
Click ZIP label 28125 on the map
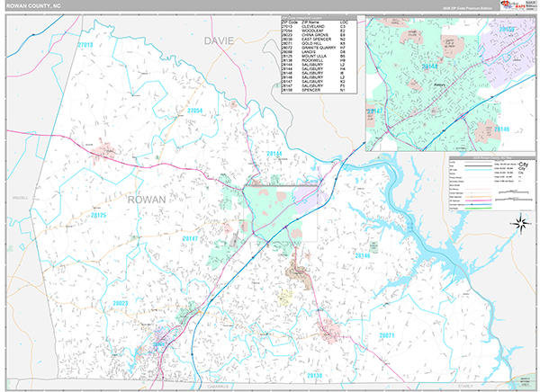[x=98, y=216]
